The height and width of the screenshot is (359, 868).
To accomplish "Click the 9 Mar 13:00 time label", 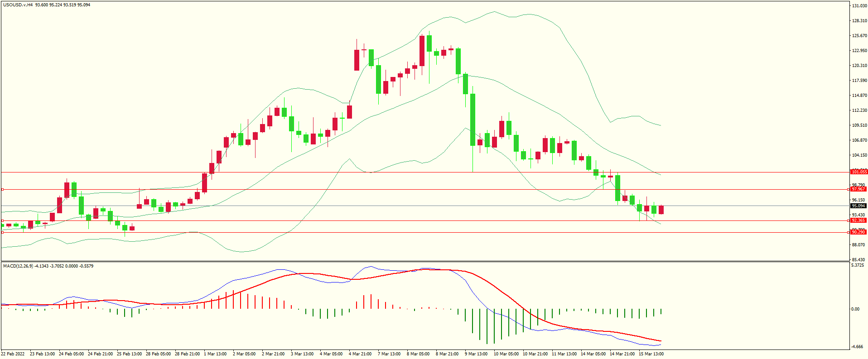I will click(x=476, y=354).
